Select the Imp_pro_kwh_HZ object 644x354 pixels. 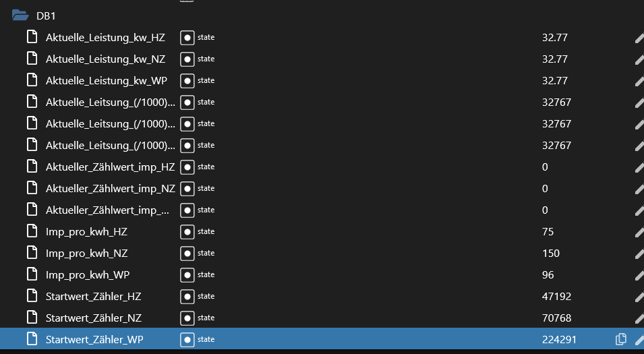tap(86, 232)
